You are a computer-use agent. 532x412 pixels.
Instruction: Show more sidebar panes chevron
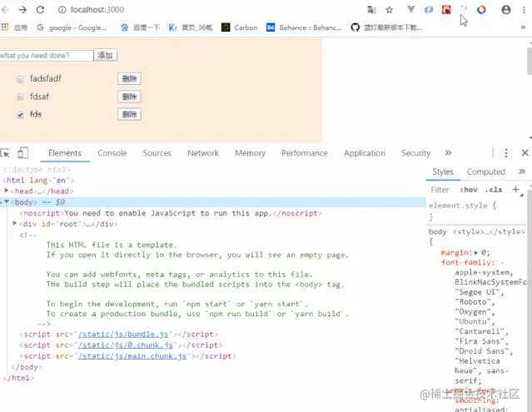tap(522, 171)
